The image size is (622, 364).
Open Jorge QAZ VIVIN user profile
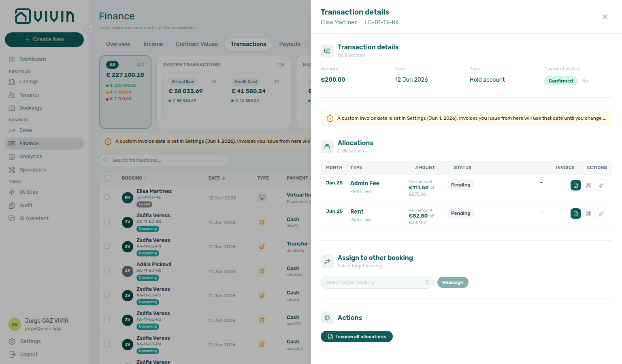point(44,324)
